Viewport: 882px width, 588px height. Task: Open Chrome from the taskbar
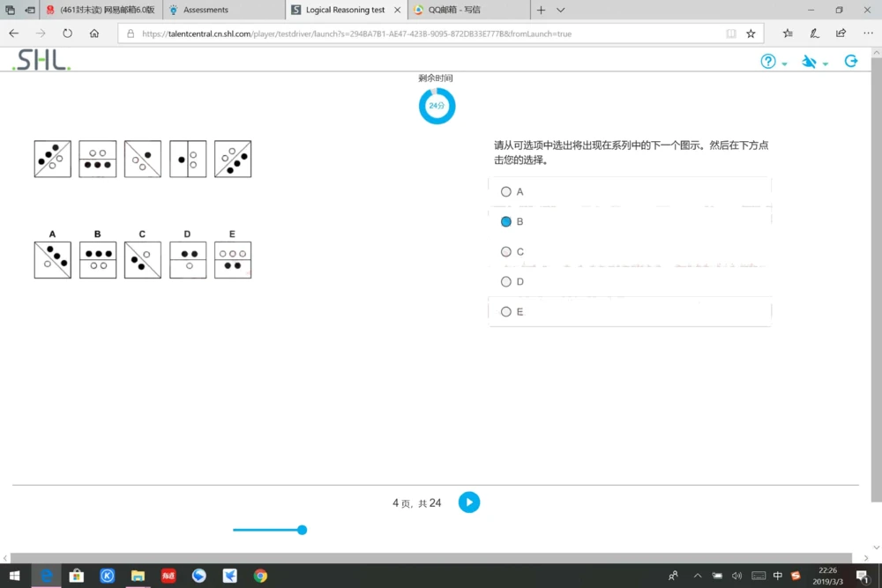(x=260, y=576)
